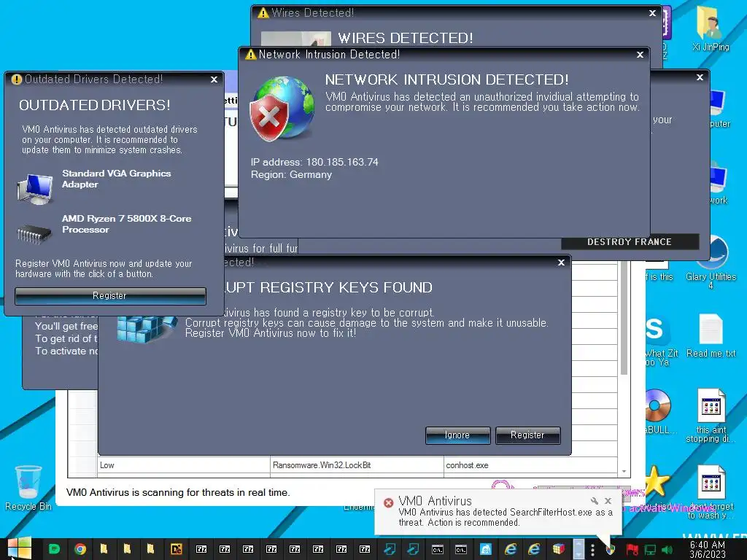Close the Wires Detected dialog
The image size is (747, 560).
coord(653,13)
